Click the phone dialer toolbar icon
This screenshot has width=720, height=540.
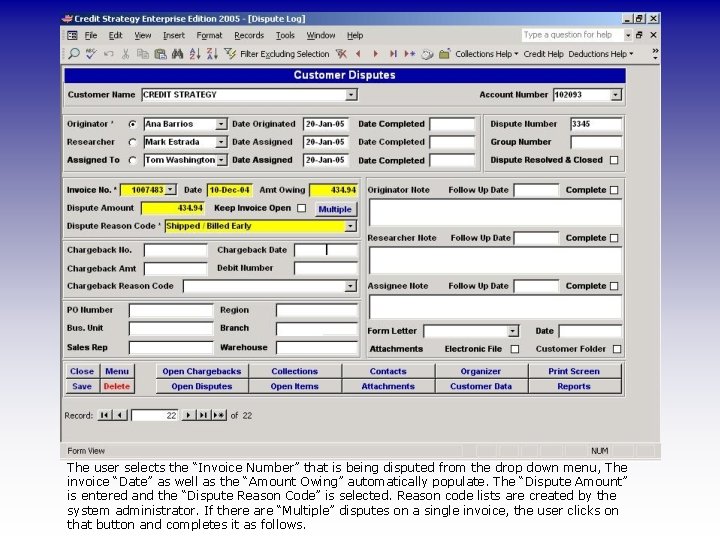pos(427,54)
